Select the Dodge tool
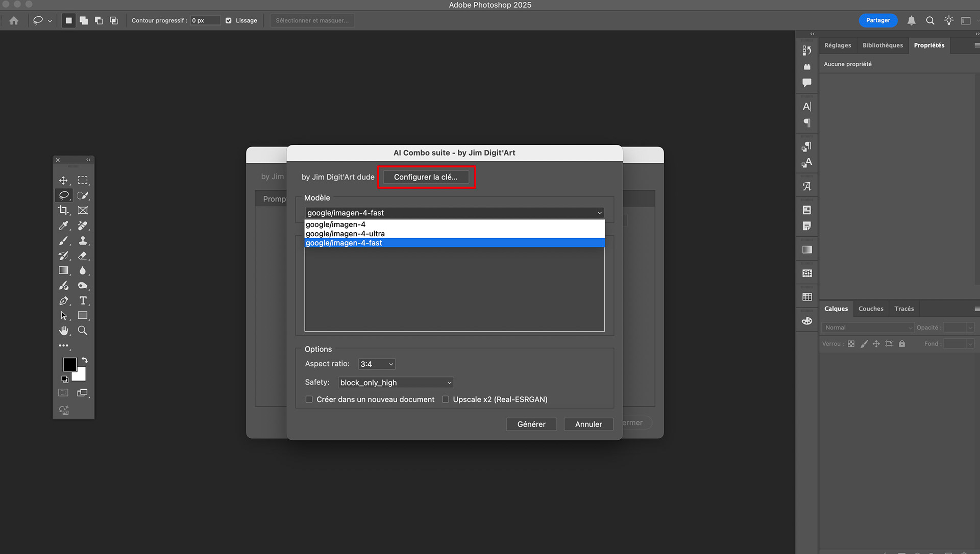The width and height of the screenshot is (980, 554). pyautogui.click(x=83, y=286)
